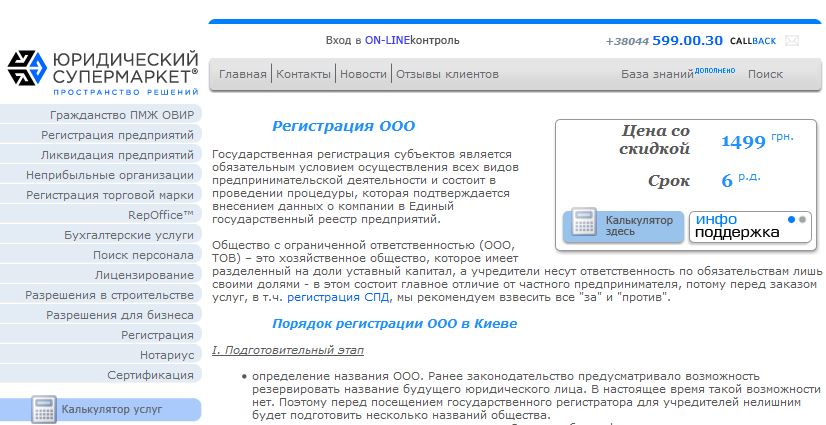The height and width of the screenshot is (425, 826).
Task: Open Регистрация предприятий sidebar item
Action: pyautogui.click(x=101, y=135)
